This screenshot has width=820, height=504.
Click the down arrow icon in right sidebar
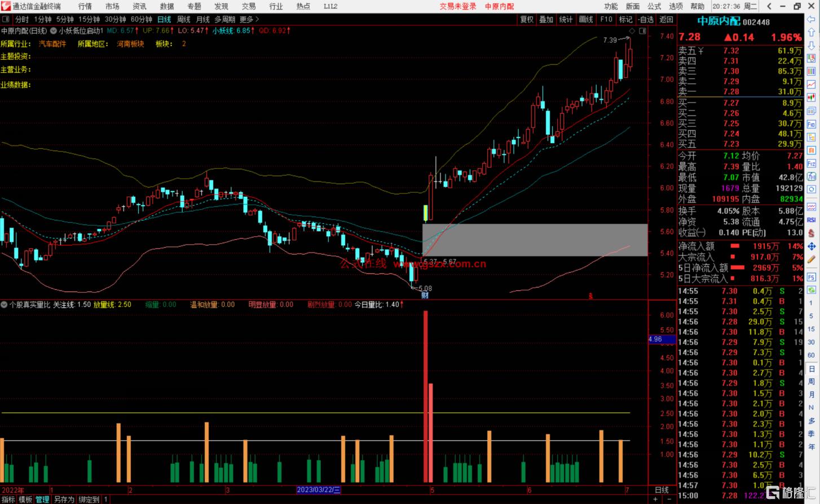(812, 46)
